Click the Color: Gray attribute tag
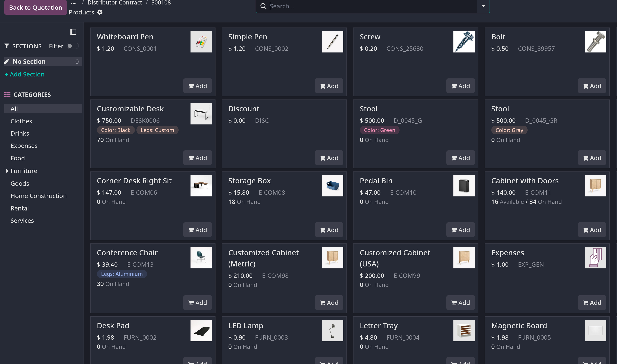 [x=509, y=130]
